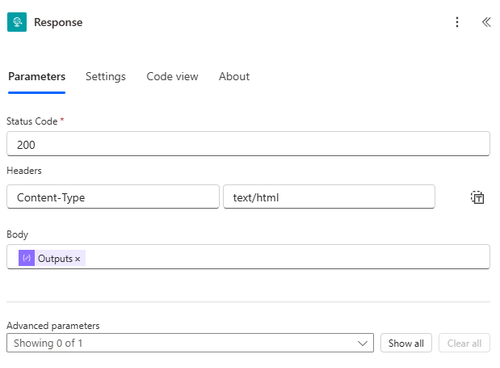Click the Show all button
The width and height of the screenshot is (500, 368).
(x=406, y=343)
